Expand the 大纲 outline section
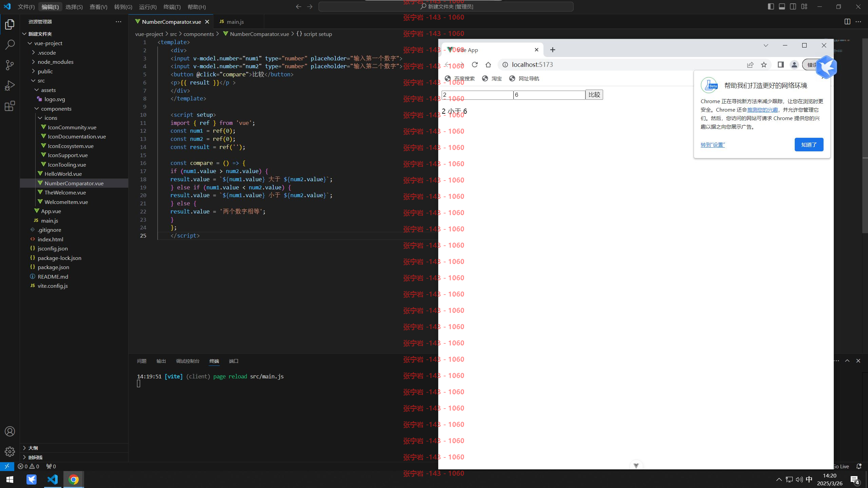Screen dimensions: 868x488 [x=74, y=448]
